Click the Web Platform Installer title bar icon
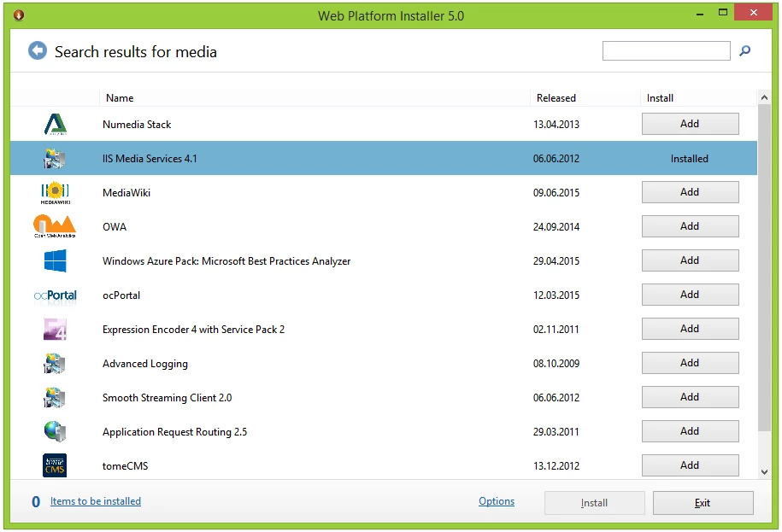Screen dimensions: 782x532 click(19, 15)
